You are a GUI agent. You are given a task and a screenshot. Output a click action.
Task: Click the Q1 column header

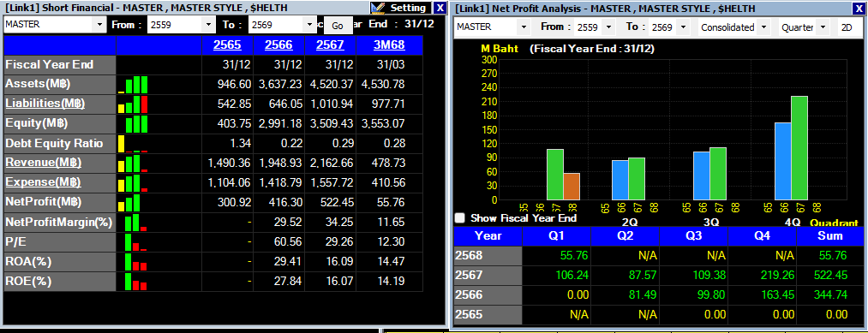556,236
